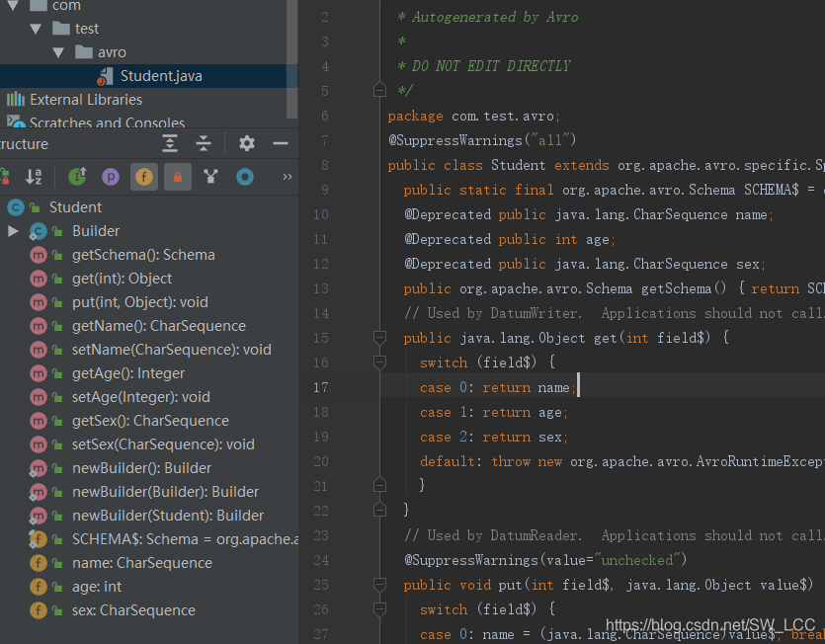825x644 pixels.
Task: Select getAge(): Integer method
Action: coord(128,373)
